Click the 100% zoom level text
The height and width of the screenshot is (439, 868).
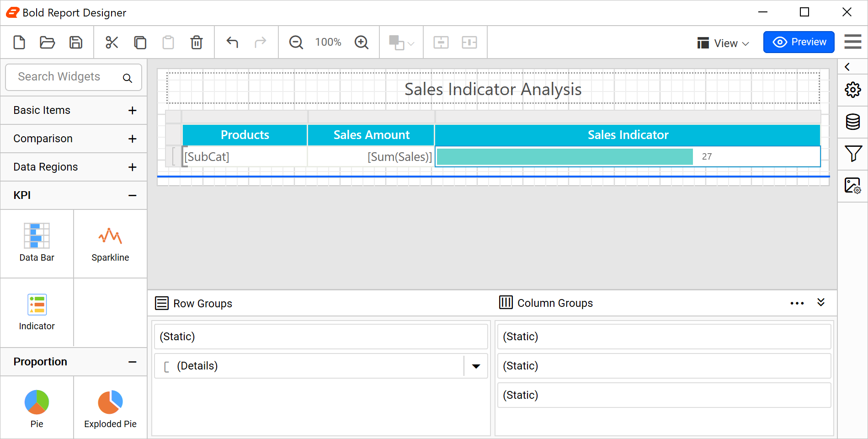328,42
